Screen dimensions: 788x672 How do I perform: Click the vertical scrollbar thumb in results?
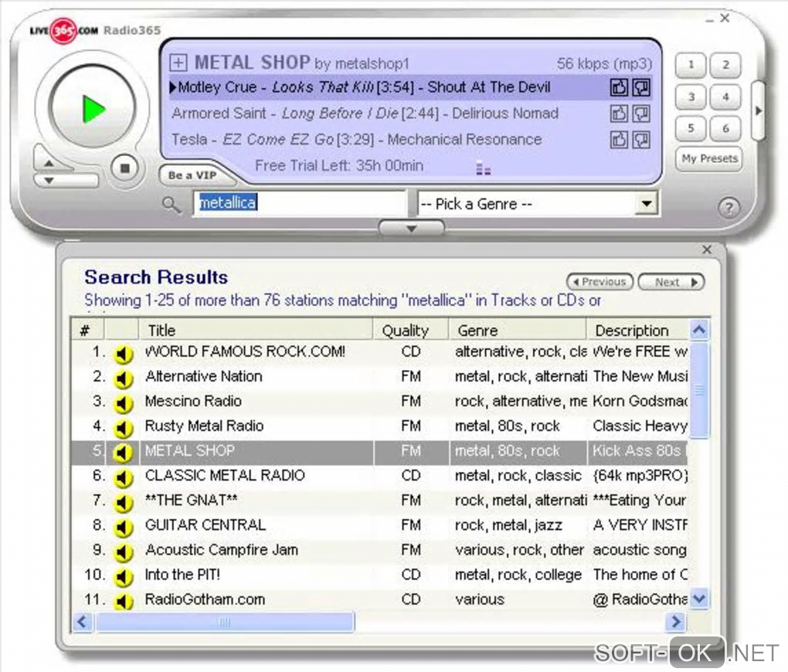(x=699, y=390)
